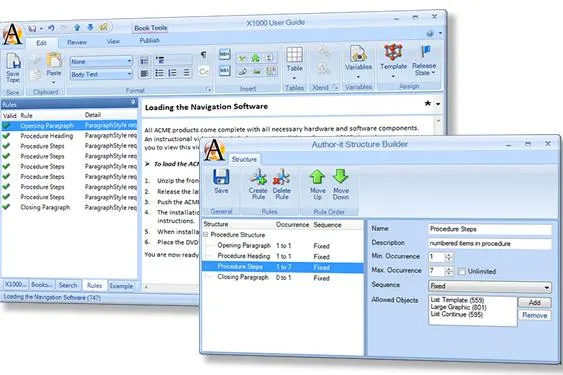Select Procedure Heading row in Structure Builder tree
Screen dimensions: 563x375
click(x=283, y=256)
